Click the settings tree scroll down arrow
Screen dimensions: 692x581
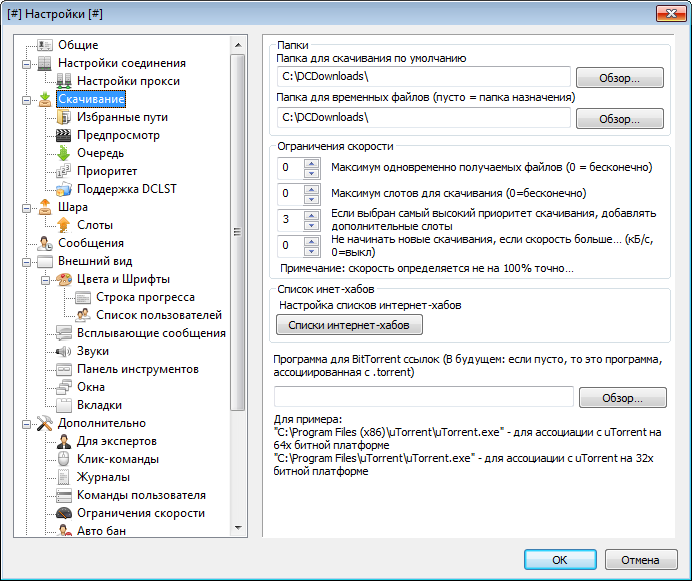238,528
